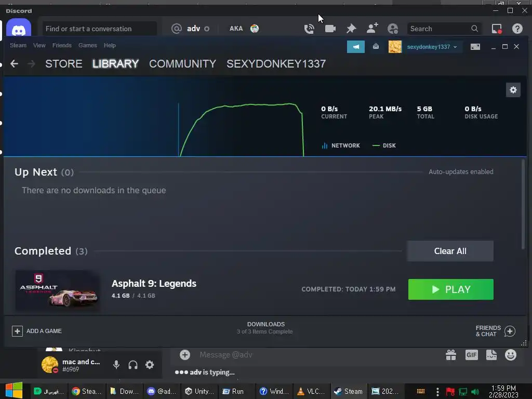The width and height of the screenshot is (532, 399).
Task: Play Asphalt 9: Legends
Action: [450, 289]
